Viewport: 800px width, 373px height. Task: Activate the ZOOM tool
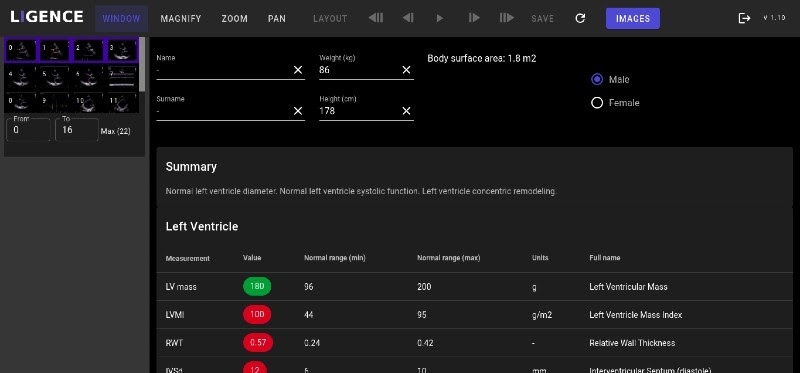tap(235, 19)
